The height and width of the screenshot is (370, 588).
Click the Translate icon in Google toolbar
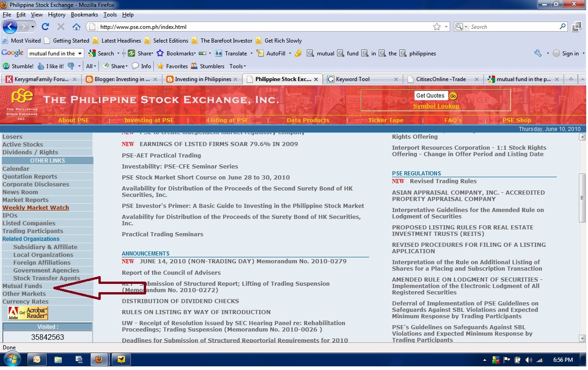coord(219,53)
